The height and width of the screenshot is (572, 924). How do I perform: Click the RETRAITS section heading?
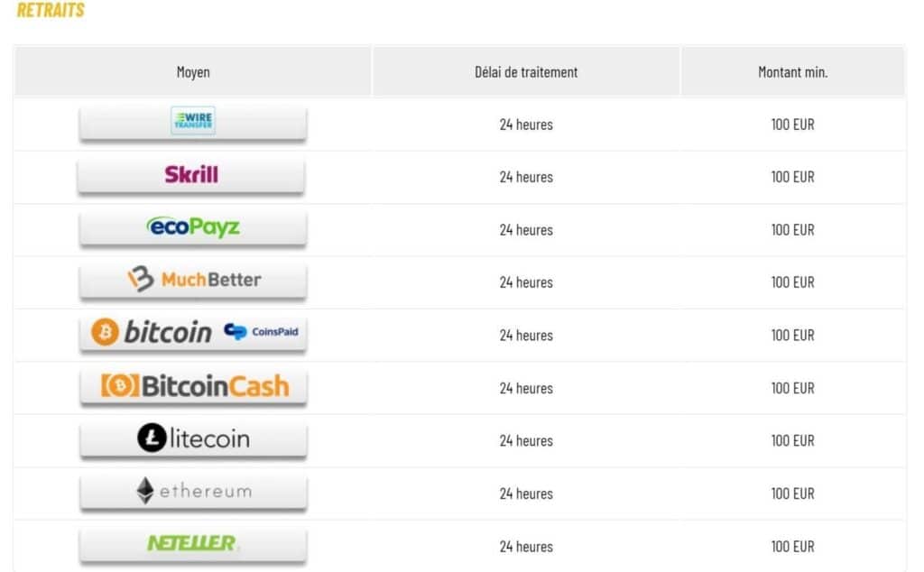(51, 10)
